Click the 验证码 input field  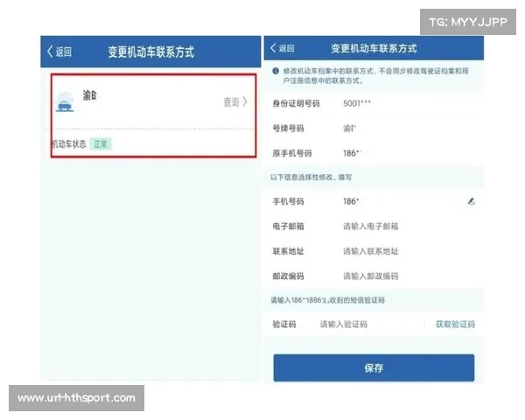click(x=344, y=325)
